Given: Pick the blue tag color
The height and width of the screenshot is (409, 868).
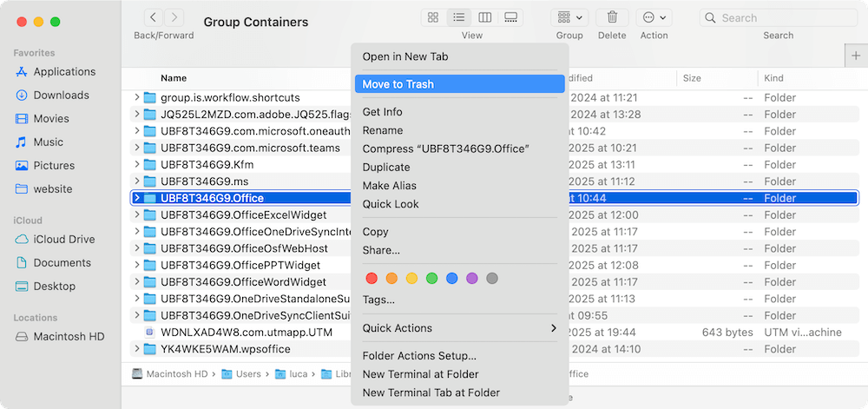Looking at the screenshot, I should 451,279.
